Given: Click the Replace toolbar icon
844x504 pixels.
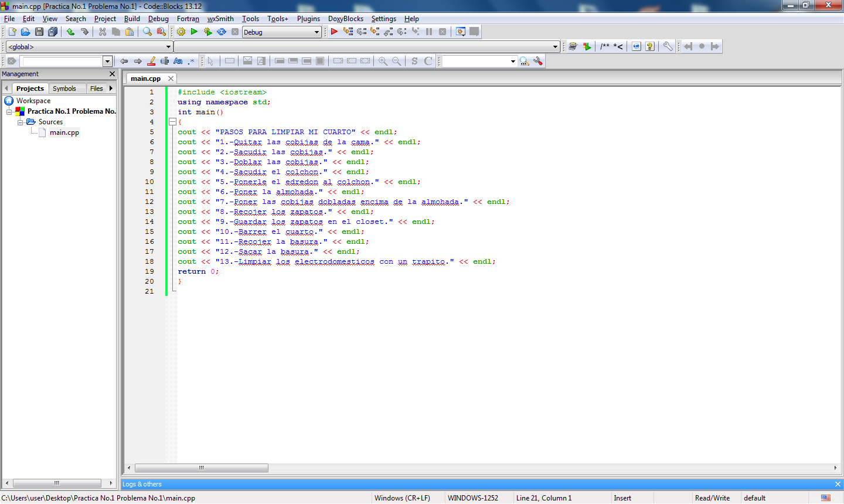Looking at the screenshot, I should coord(161,32).
